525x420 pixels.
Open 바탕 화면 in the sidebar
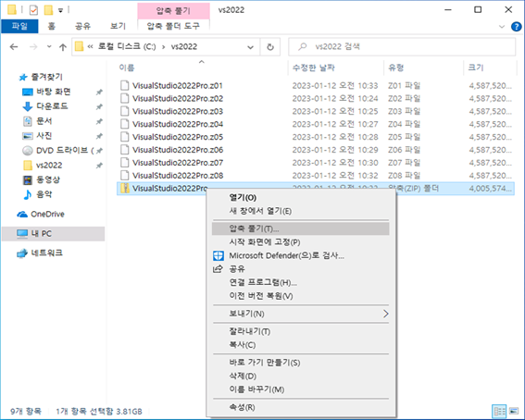[46, 92]
